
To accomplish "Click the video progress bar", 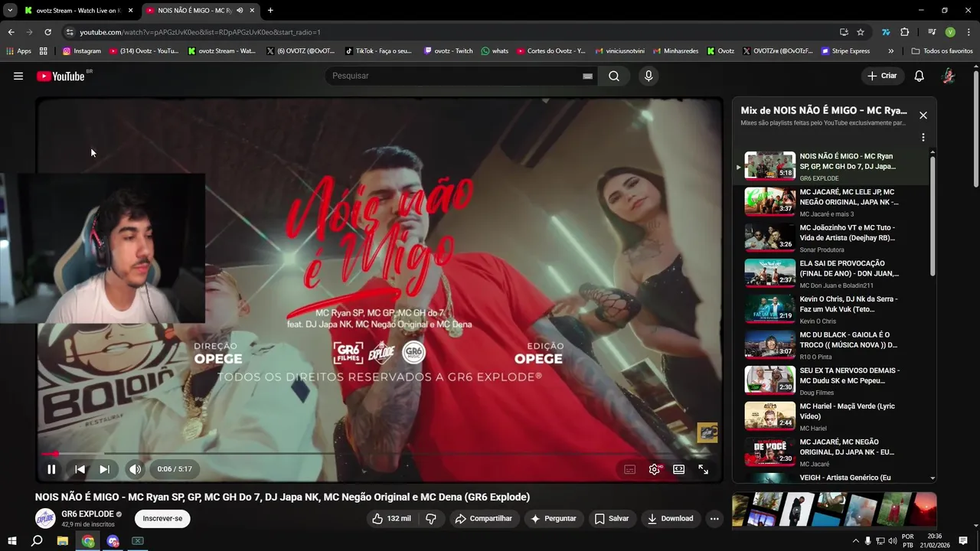I will pyautogui.click(x=379, y=454).
